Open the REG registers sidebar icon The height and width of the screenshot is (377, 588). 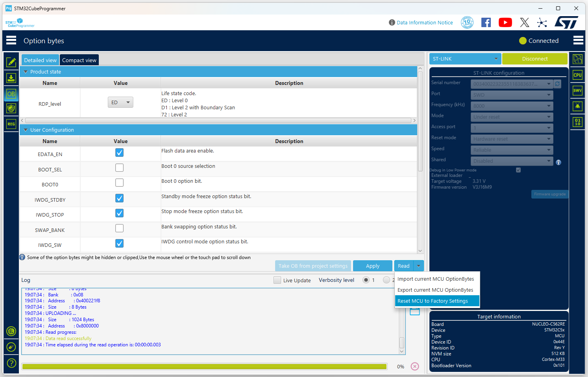click(x=11, y=124)
